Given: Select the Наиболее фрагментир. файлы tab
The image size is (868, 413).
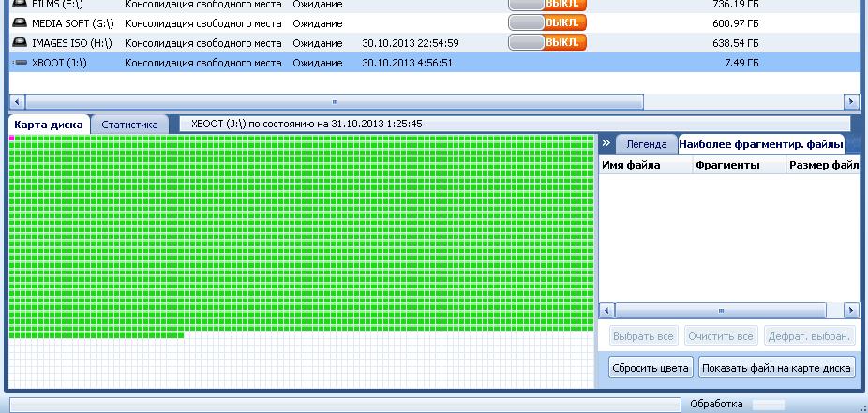Looking at the screenshot, I should tap(761, 144).
